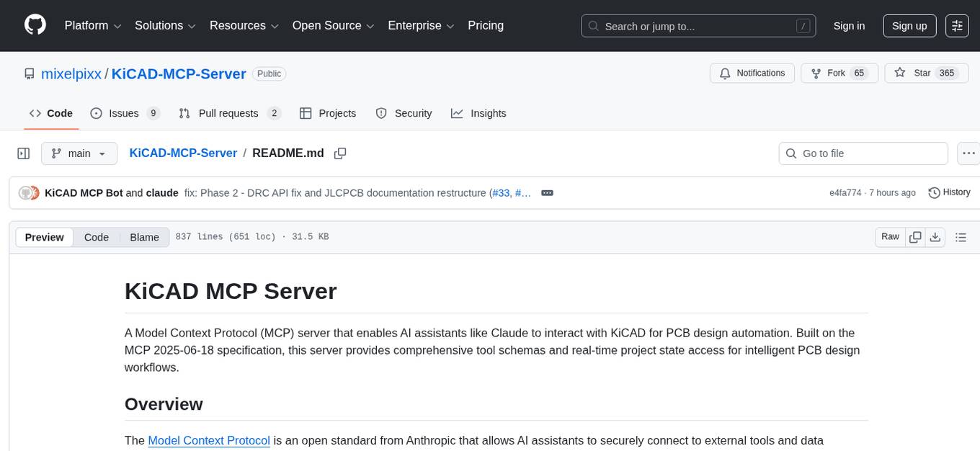Visit the mixelpixx profile
980x451 pixels.
point(71,73)
